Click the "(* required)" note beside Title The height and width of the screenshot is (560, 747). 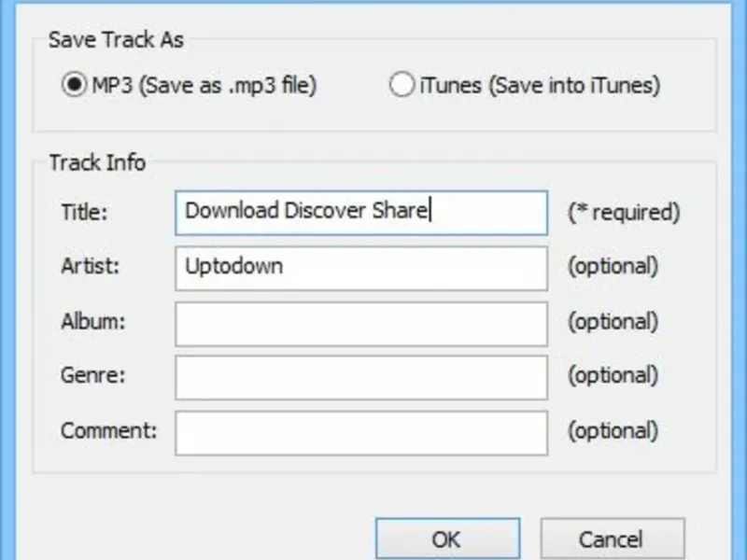click(624, 213)
